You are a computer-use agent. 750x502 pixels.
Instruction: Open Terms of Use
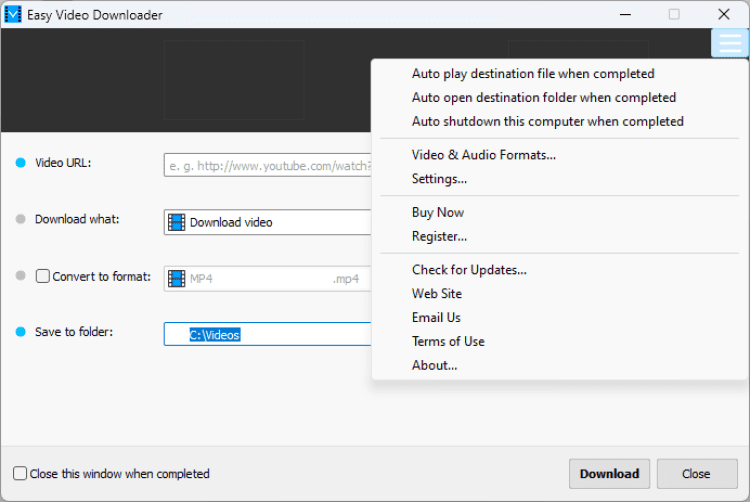[x=559, y=341]
